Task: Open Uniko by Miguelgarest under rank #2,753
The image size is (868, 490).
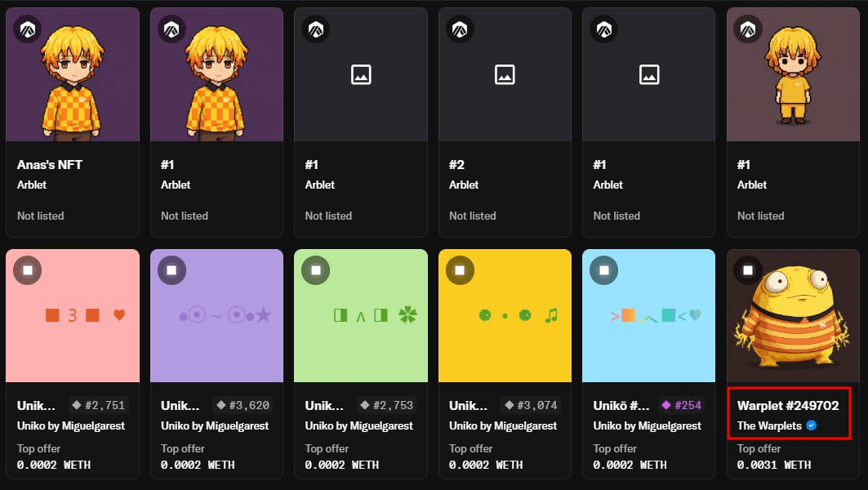Action: tap(358, 425)
